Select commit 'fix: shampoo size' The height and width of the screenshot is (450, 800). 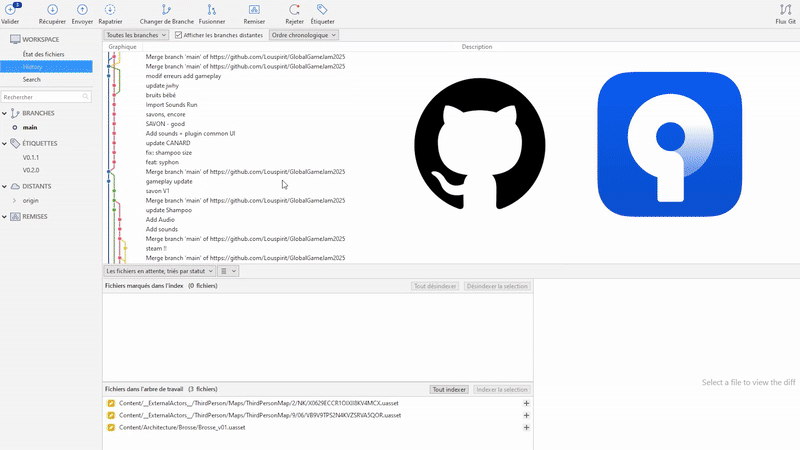pyautogui.click(x=169, y=153)
